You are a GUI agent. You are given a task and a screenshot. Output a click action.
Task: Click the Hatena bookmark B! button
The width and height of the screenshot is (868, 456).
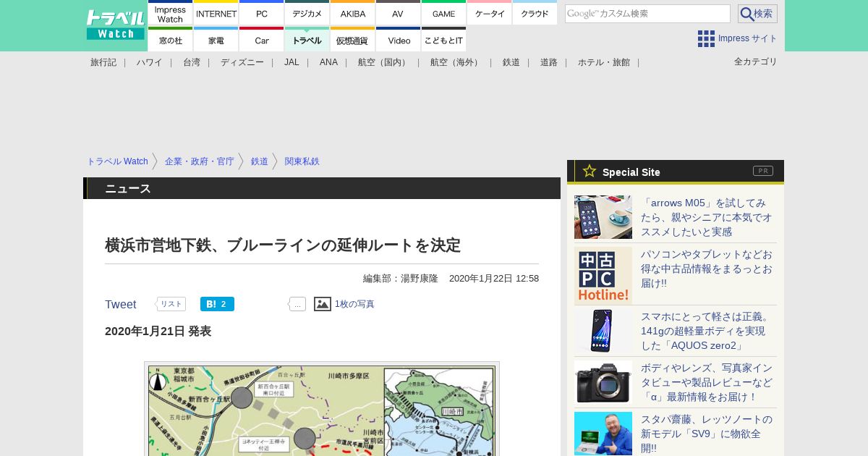pos(217,304)
